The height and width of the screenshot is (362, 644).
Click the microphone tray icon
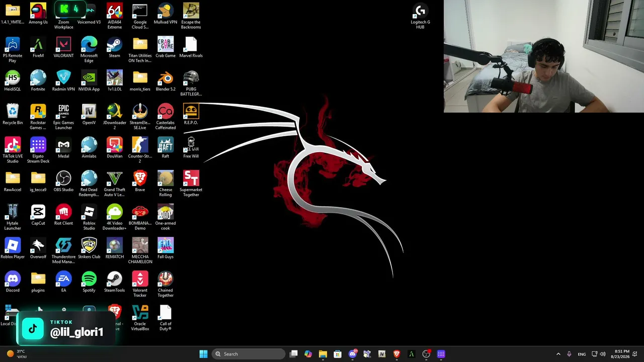pos(569,354)
